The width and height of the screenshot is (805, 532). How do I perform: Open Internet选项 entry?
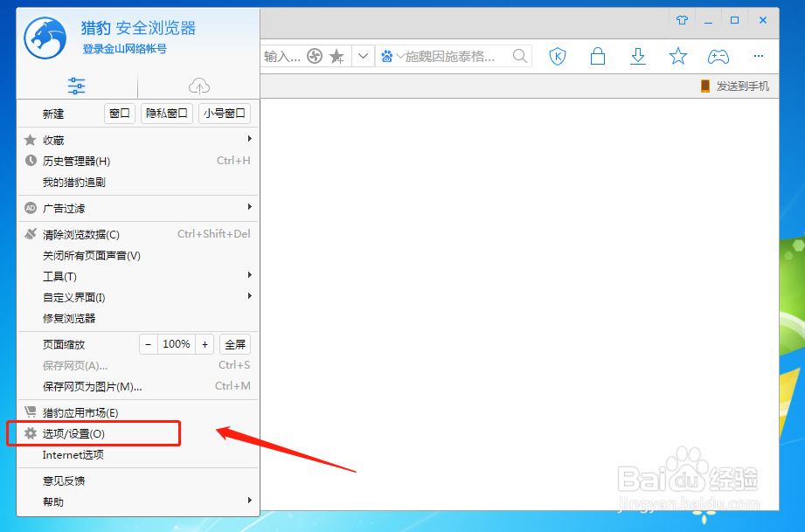click(x=138, y=455)
